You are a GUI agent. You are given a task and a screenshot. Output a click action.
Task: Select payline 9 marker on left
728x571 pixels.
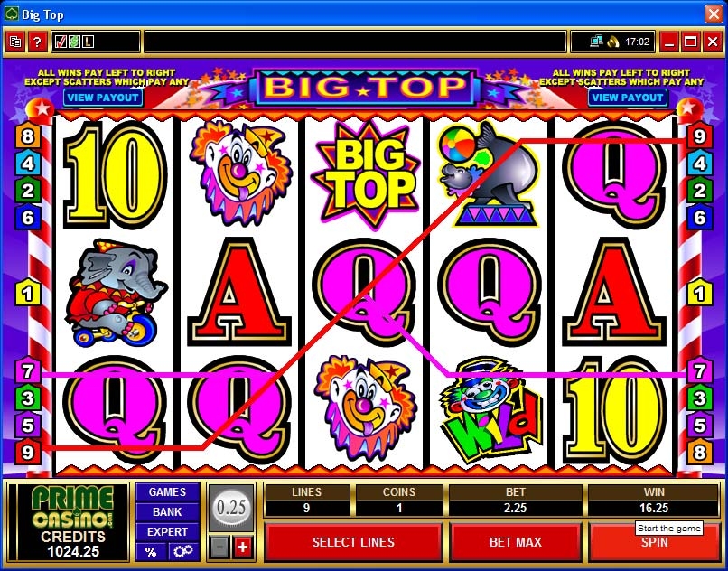(x=28, y=452)
